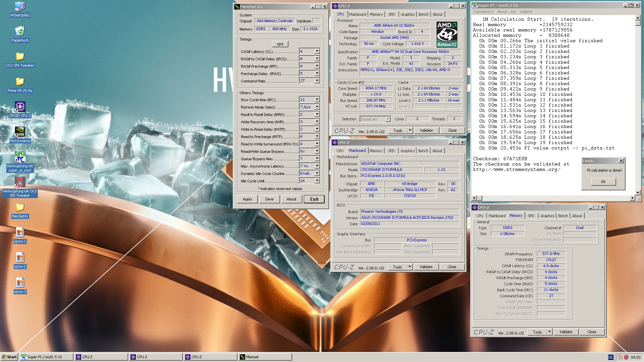
Task: Open Command Rate dropdown in MemSet
Action: (x=317, y=81)
